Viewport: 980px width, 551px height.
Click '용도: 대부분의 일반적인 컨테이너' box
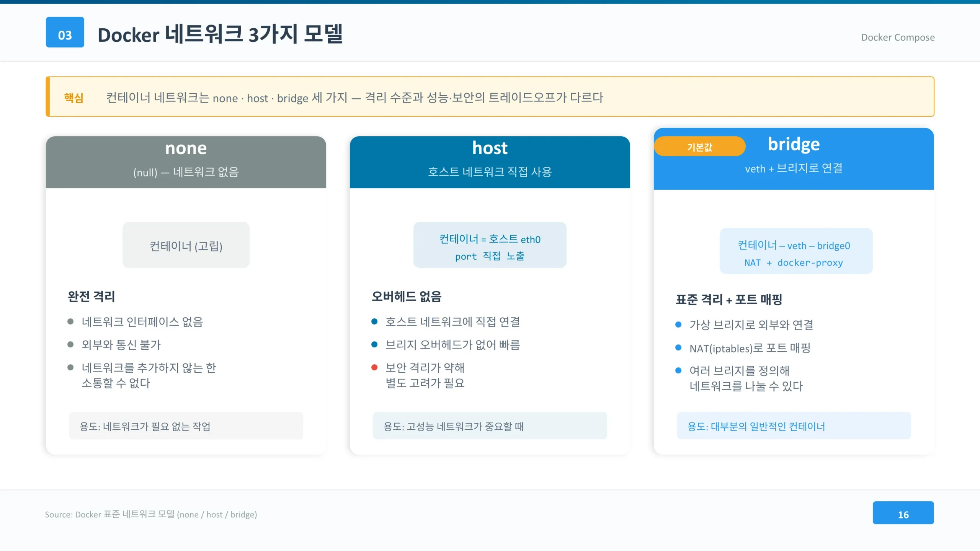click(794, 426)
